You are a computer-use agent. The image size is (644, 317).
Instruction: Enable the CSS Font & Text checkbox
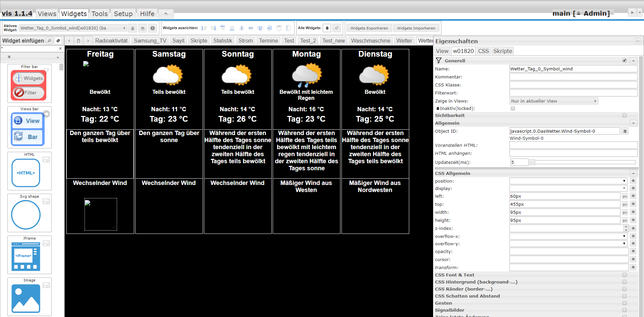[x=625, y=275]
